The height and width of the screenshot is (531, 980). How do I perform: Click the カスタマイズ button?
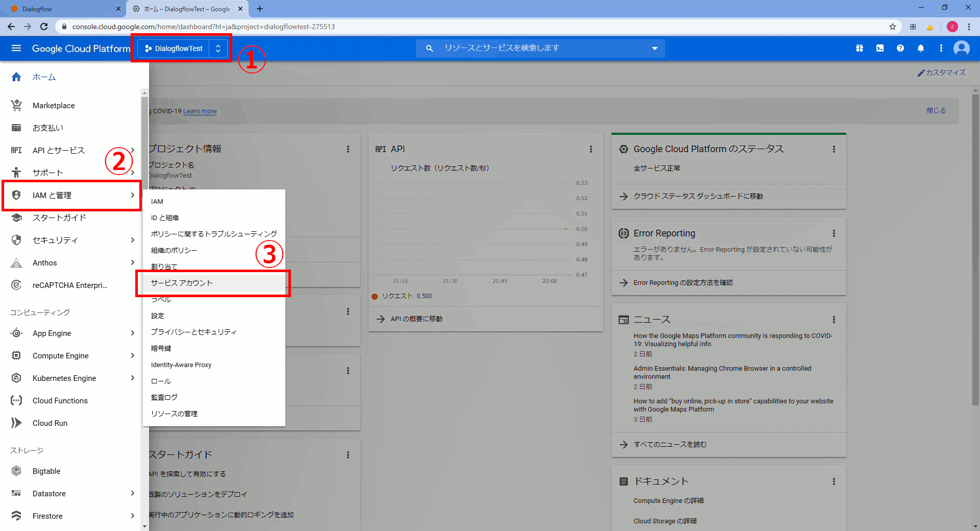coord(942,73)
